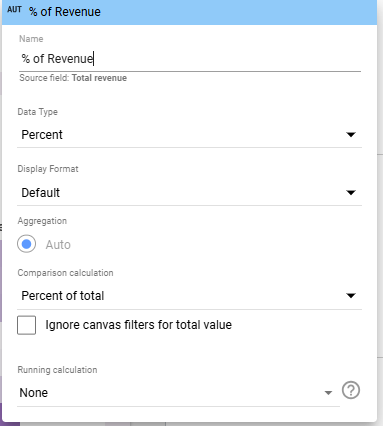Enable Ignore canvas filters for total value
This screenshot has width=383, height=426.
[x=27, y=325]
